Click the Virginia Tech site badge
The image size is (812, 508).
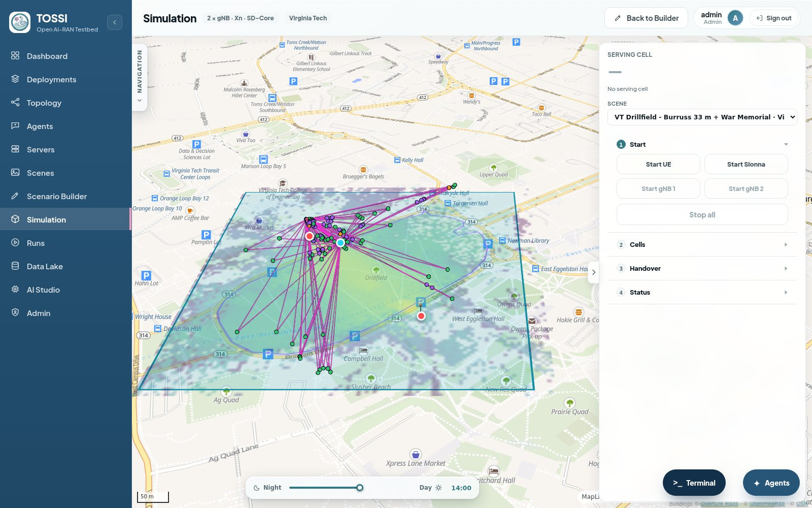[x=308, y=18]
